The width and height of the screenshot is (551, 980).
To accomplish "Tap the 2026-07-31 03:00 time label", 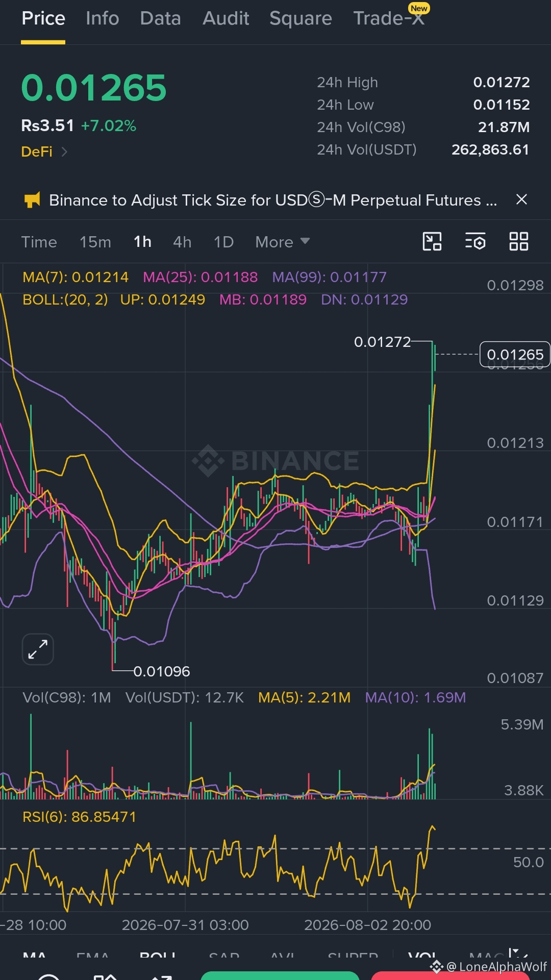I will pyautogui.click(x=185, y=925).
